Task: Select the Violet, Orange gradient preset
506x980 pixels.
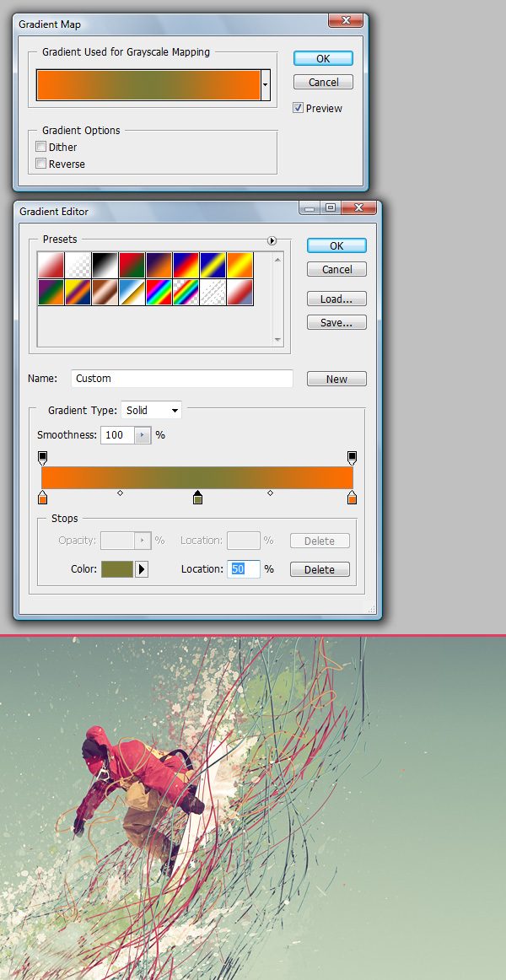Action: click(x=159, y=265)
